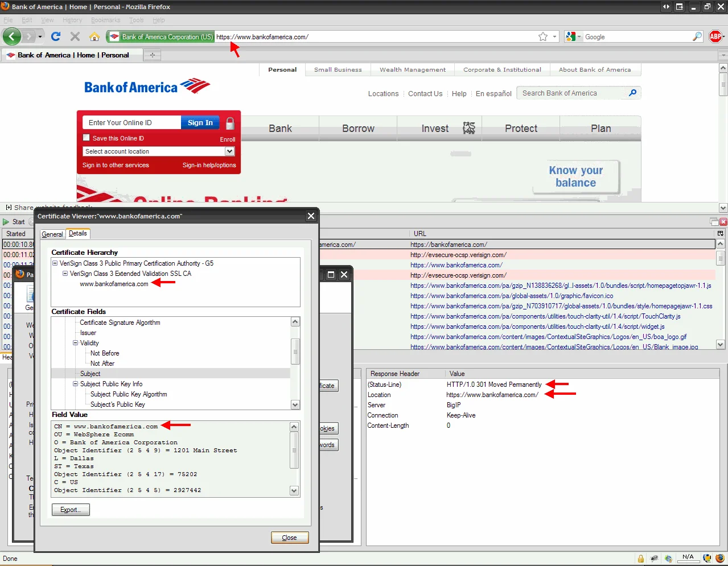
Task: Open the Select account location dropdown
Action: (158, 151)
